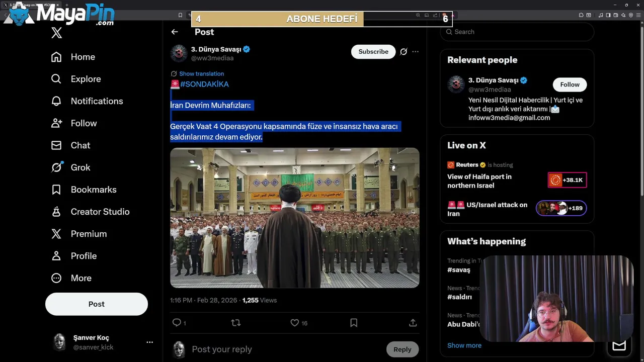This screenshot has height=362, width=644.
Task: Open the post's image of assembled officers
Action: click(295, 218)
